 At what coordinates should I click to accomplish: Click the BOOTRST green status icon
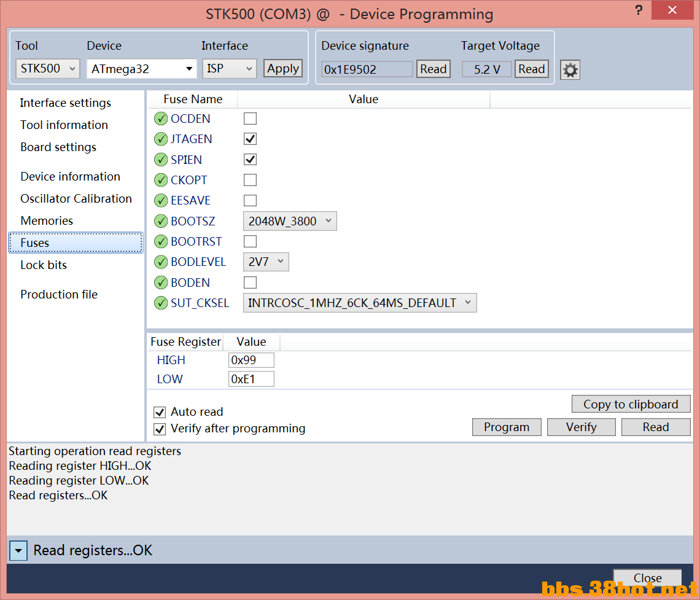tap(161, 241)
